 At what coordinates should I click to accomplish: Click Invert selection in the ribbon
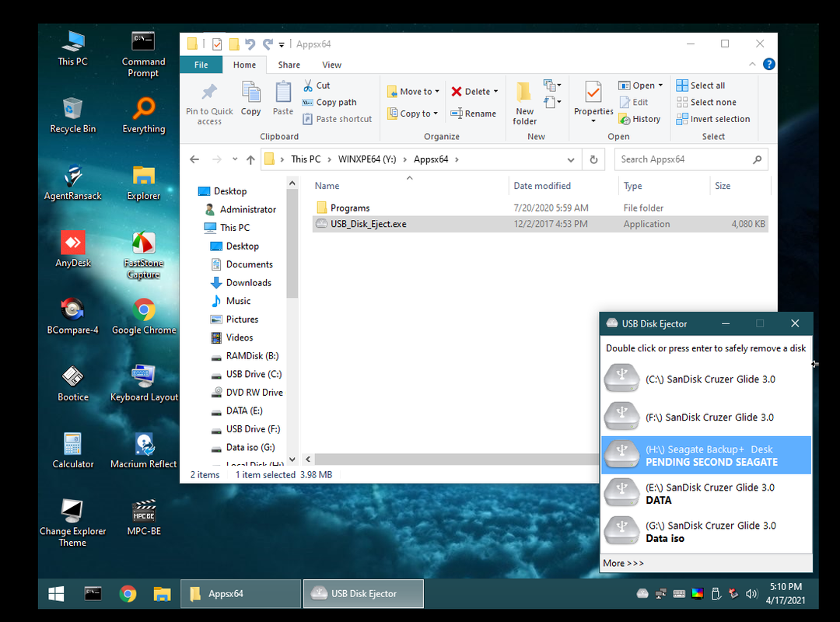713,119
